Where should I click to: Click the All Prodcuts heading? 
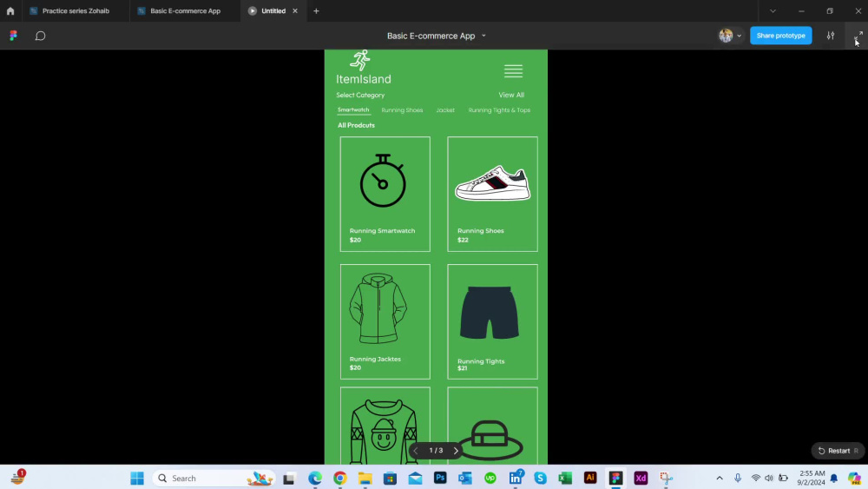[x=356, y=125]
